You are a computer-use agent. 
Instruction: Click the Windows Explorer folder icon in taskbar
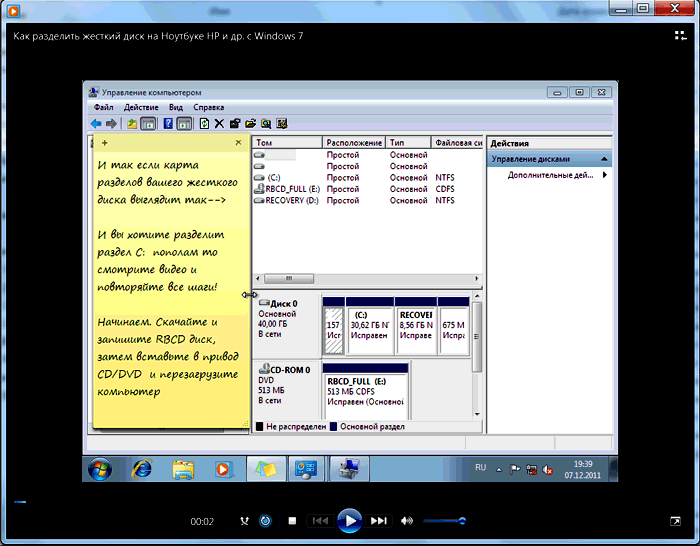pos(183,468)
